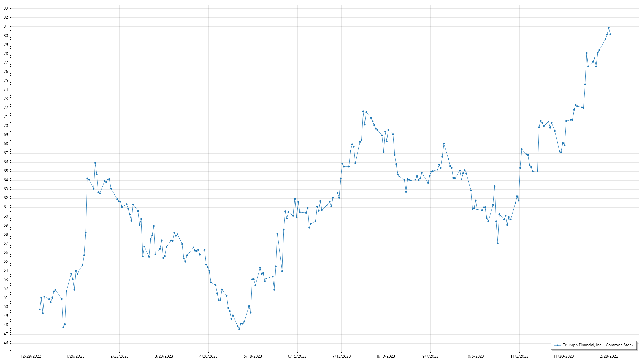Click the last, rightmost data point of the series
This screenshot has height=362, width=644.
pos(610,34)
